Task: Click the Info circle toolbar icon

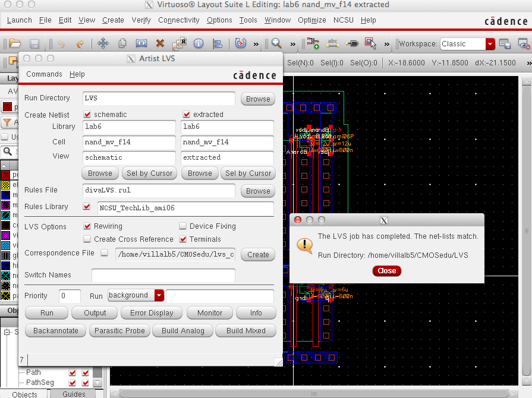Action: pos(199,43)
